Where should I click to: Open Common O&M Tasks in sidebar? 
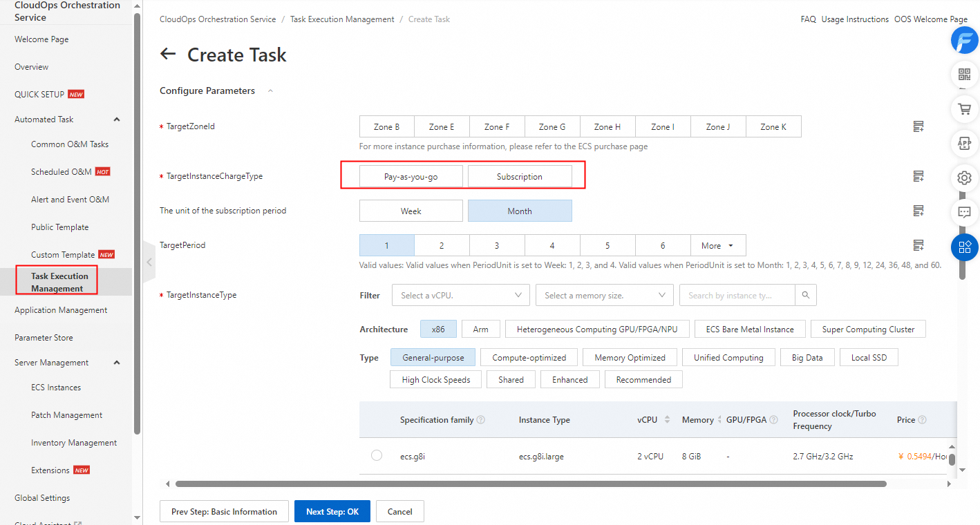[x=70, y=144]
